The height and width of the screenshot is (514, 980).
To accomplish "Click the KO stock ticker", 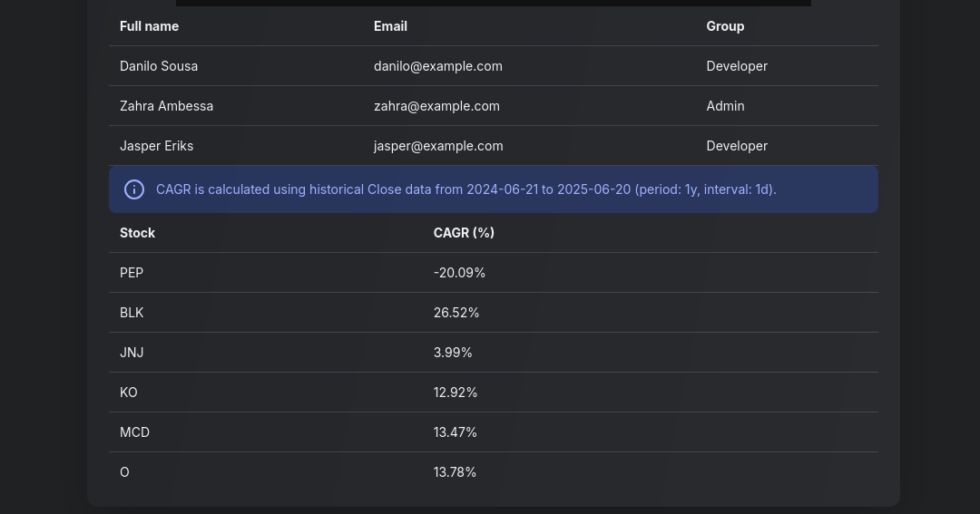I will click(129, 393).
